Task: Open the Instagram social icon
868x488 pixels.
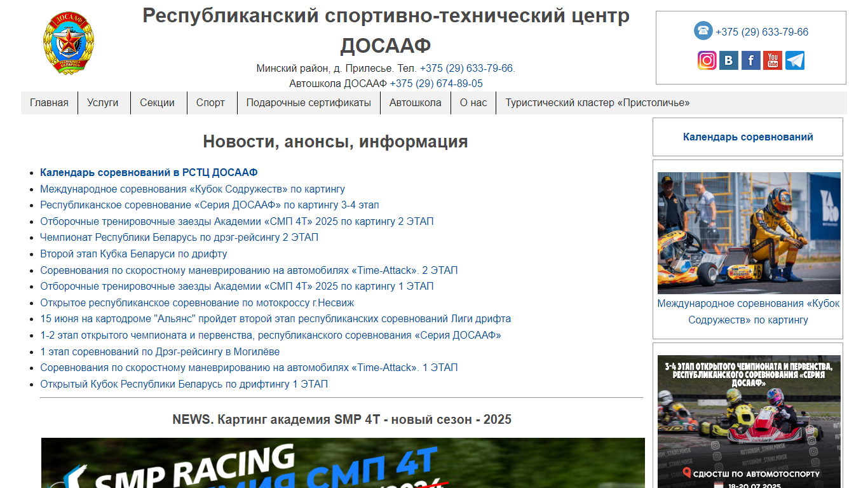Action: pyautogui.click(x=707, y=60)
